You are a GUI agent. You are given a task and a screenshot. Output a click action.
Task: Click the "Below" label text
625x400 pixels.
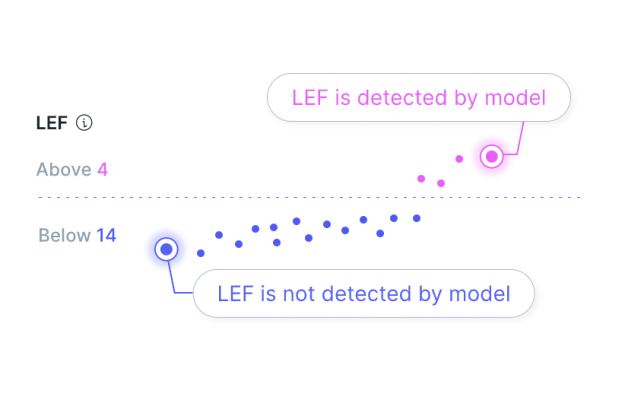64,236
